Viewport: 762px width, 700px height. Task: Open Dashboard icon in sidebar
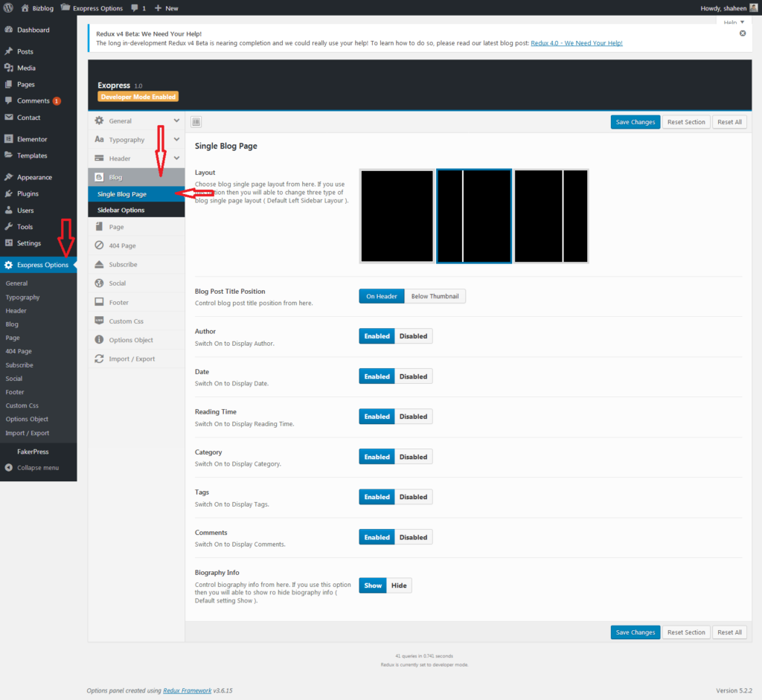click(9, 30)
